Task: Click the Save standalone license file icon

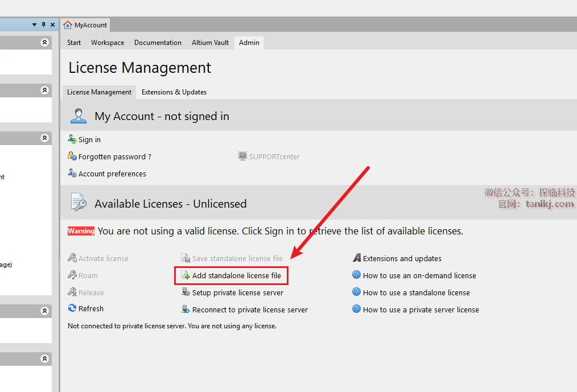Action: 186,258
